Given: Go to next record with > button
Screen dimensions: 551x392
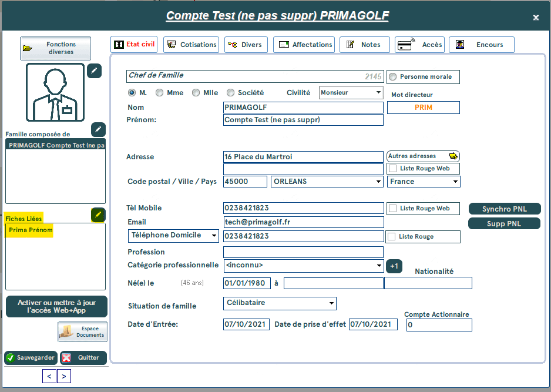Looking at the screenshot, I should tap(64, 376).
